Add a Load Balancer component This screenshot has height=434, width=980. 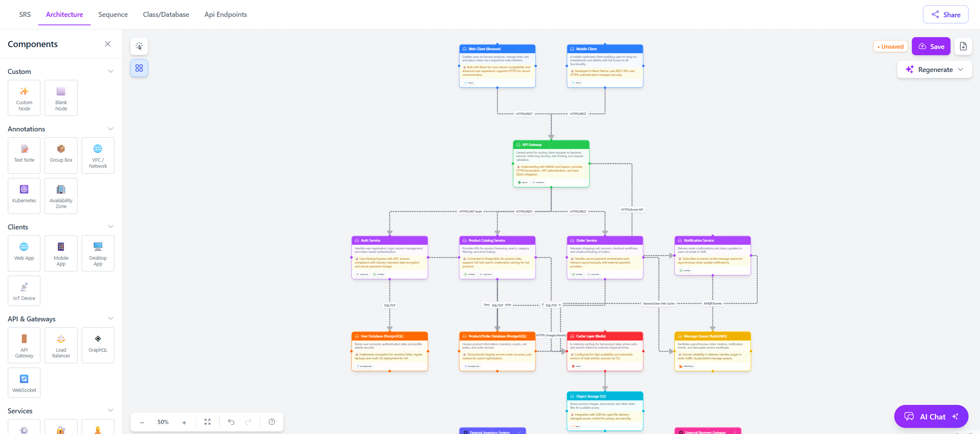click(x=61, y=345)
